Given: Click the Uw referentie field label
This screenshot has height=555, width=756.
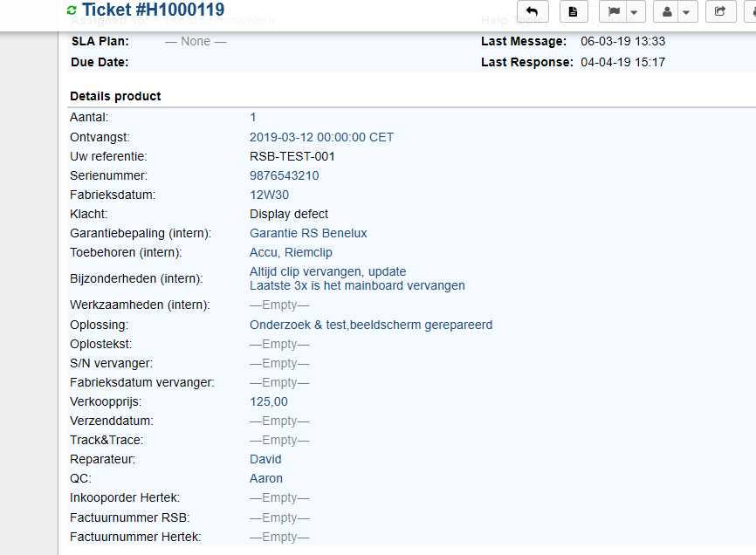Looking at the screenshot, I should 108,156.
